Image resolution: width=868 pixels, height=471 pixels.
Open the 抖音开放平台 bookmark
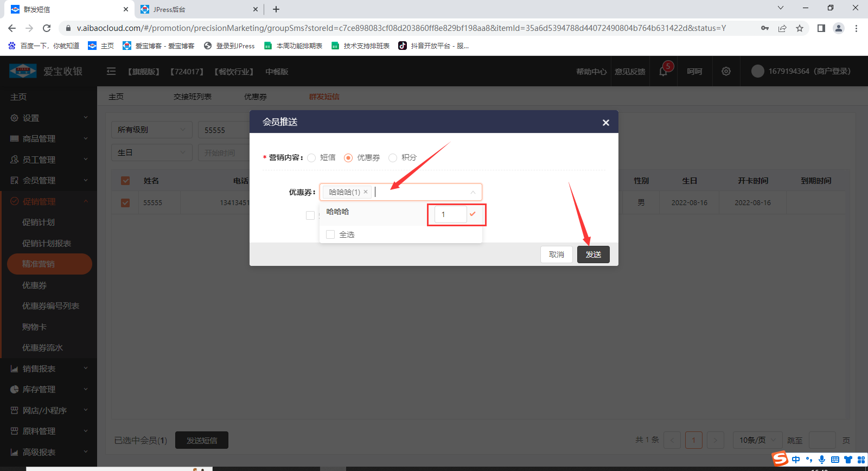(x=433, y=46)
